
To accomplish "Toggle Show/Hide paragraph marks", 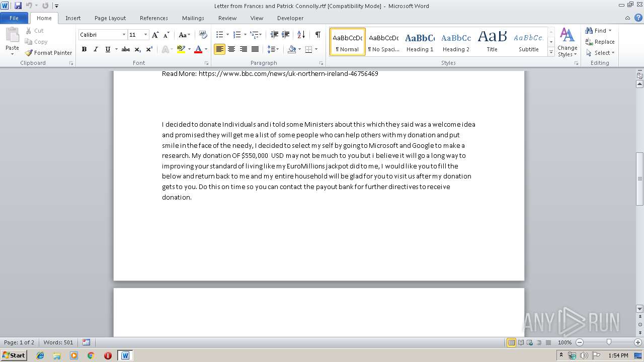I will click(x=318, y=35).
